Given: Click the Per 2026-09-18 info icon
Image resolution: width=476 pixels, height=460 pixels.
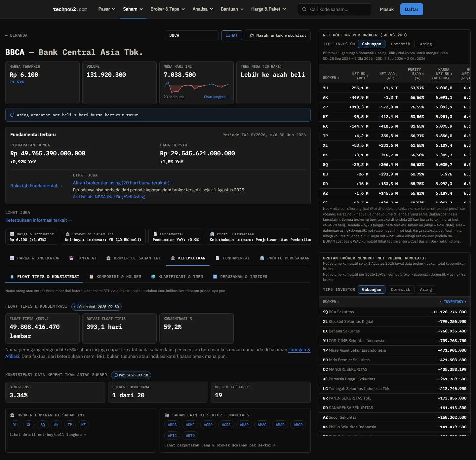Looking at the screenshot, I should point(116,375).
